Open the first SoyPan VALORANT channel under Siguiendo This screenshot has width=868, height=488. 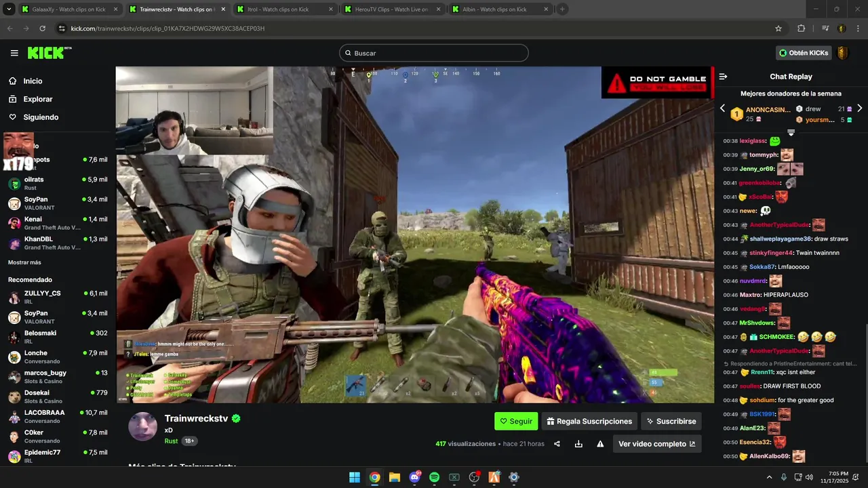tap(58, 203)
